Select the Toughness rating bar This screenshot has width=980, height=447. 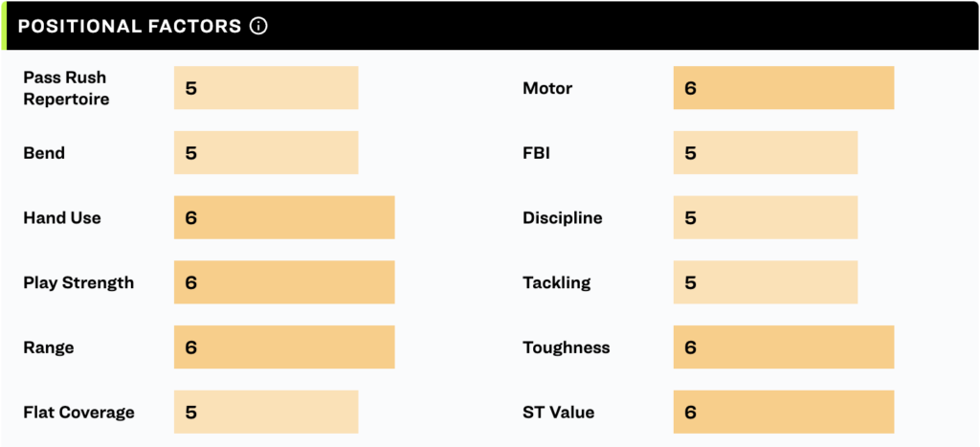(784, 346)
